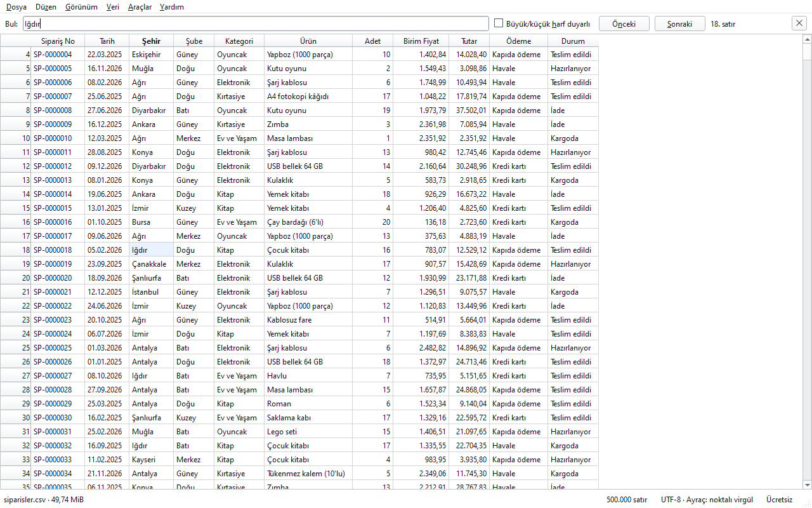Open the Düzen menu
This screenshot has width=812, height=508.
[x=46, y=7]
